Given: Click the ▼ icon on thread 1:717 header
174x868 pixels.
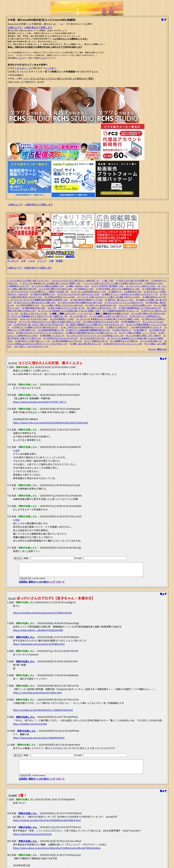Looking at the screenshot, I should (x=166, y=358).
